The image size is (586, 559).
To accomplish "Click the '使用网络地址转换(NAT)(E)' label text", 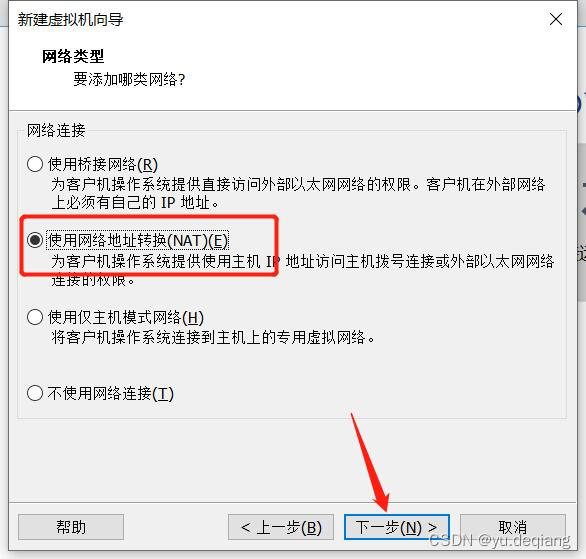I will (x=138, y=240).
